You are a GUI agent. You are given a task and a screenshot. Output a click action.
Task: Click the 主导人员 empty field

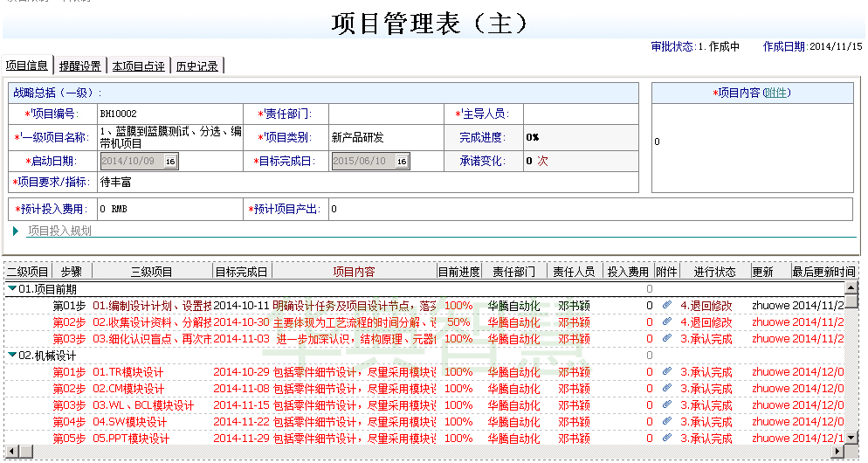581,114
